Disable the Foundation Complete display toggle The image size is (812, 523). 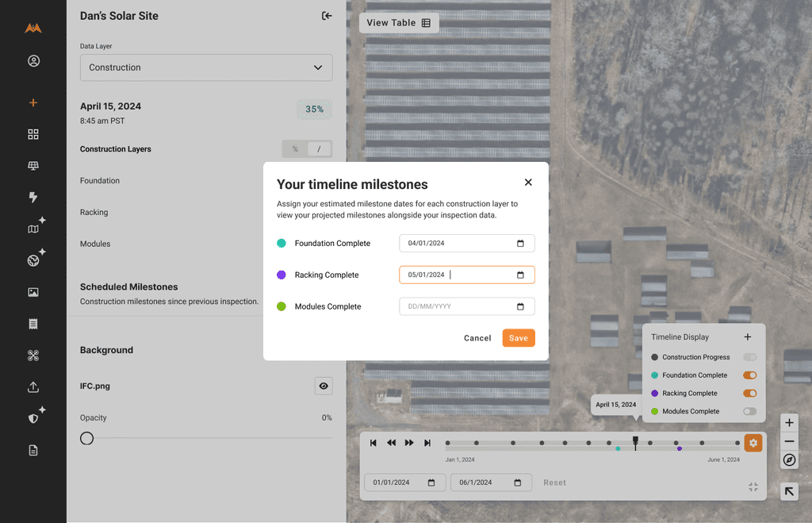tap(749, 375)
